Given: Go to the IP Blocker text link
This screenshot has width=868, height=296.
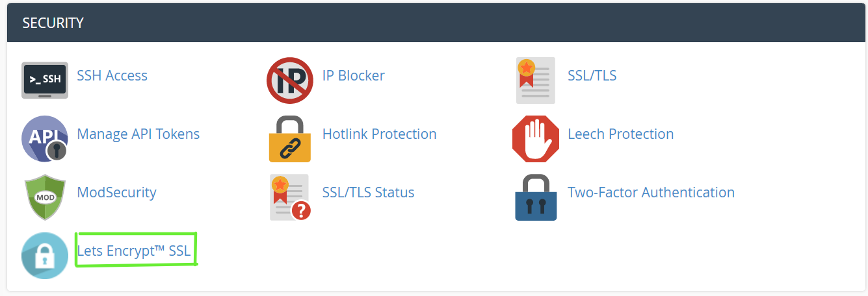Looking at the screenshot, I should [354, 75].
